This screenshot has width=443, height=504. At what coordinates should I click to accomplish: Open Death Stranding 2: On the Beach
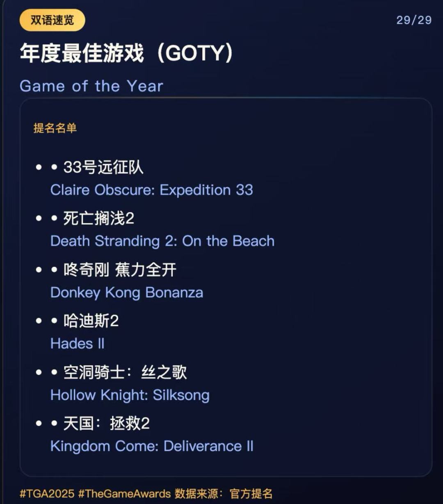click(x=162, y=241)
